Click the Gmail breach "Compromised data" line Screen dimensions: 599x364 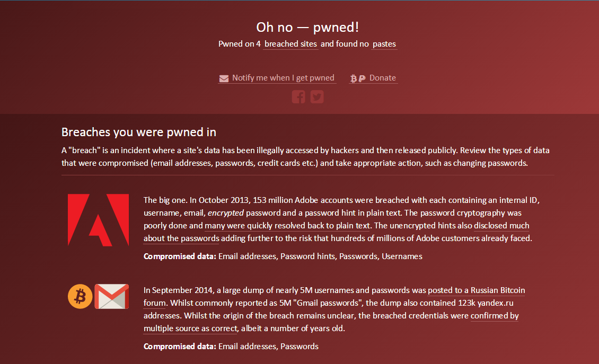point(231,347)
